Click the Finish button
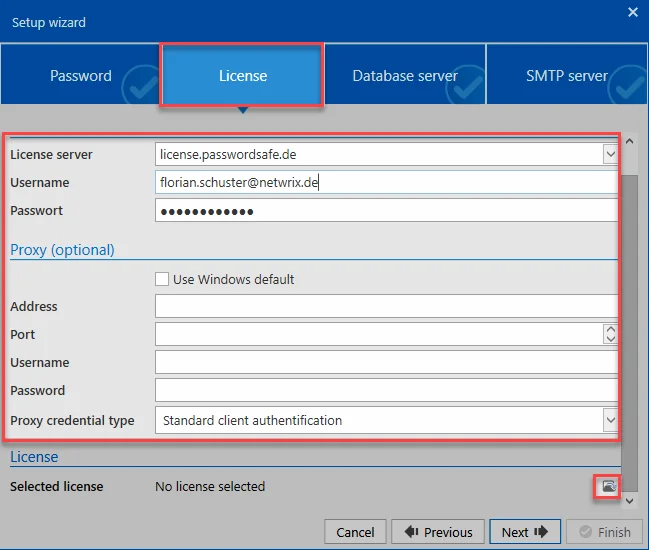Screen dimensions: 649x550 click(x=605, y=532)
